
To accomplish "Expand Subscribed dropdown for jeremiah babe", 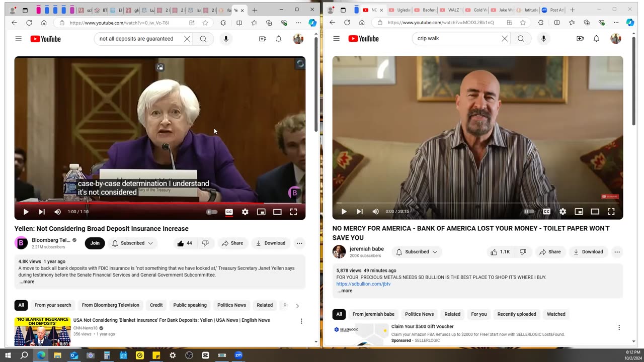I will coord(417,252).
